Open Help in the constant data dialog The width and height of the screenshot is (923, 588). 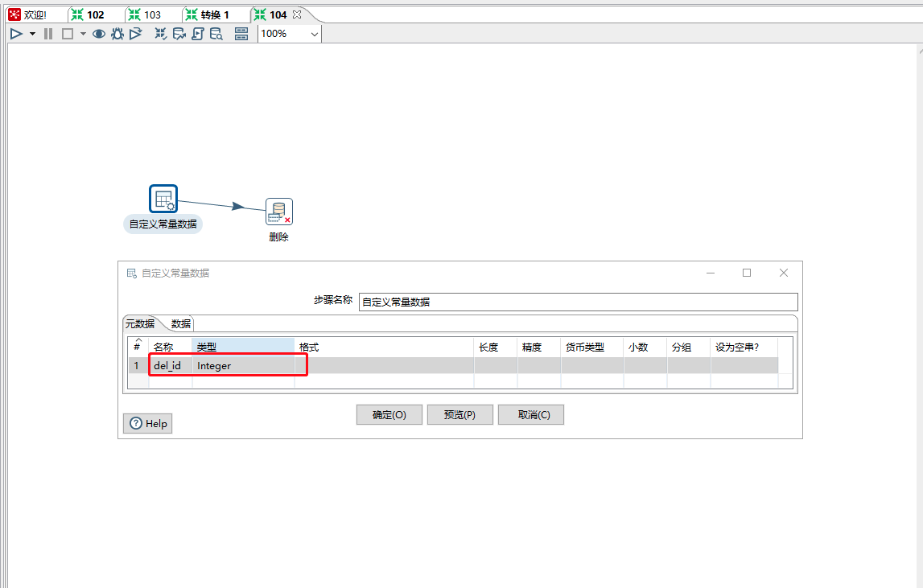click(x=147, y=423)
